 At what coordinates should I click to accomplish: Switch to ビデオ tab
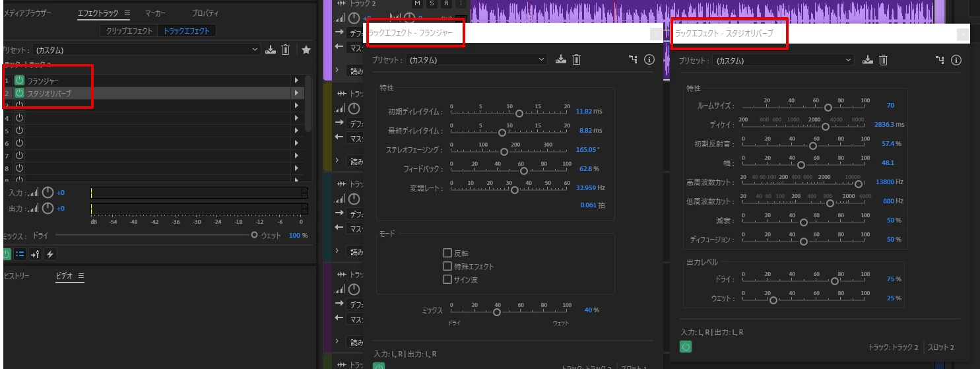65,276
